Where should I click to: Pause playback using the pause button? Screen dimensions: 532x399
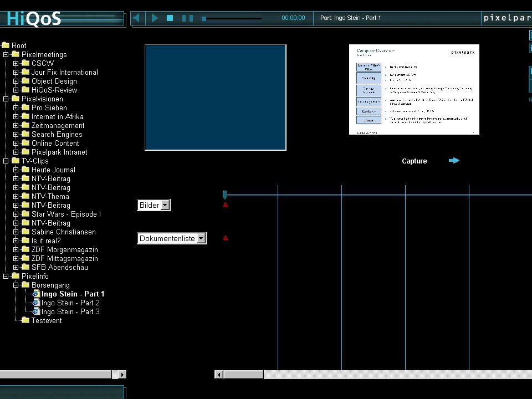pyautogui.click(x=188, y=18)
